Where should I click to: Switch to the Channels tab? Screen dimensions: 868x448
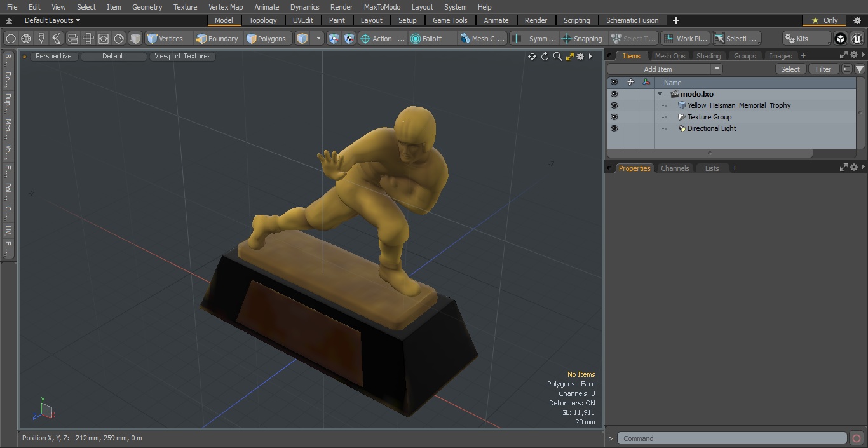tap(675, 168)
